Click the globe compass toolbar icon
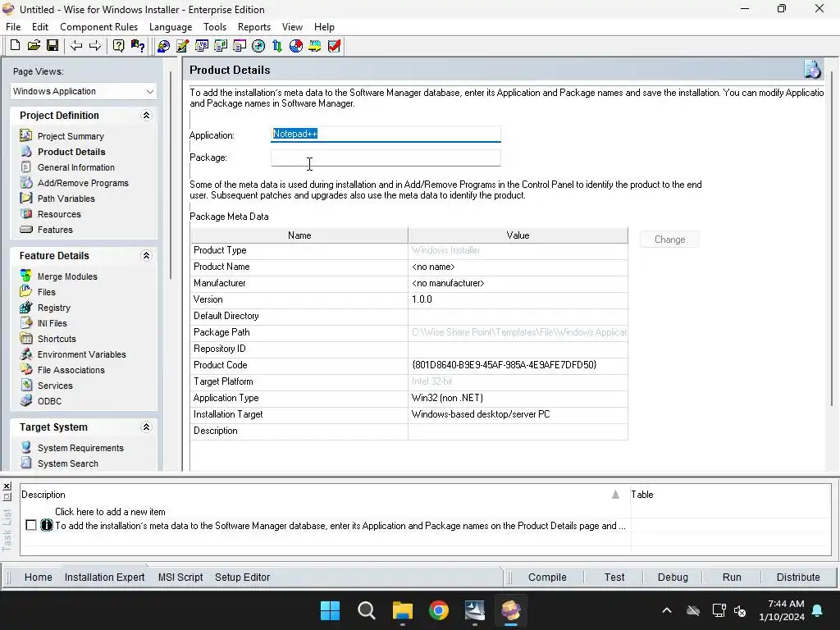Viewport: 840px width, 630px height. (x=258, y=46)
